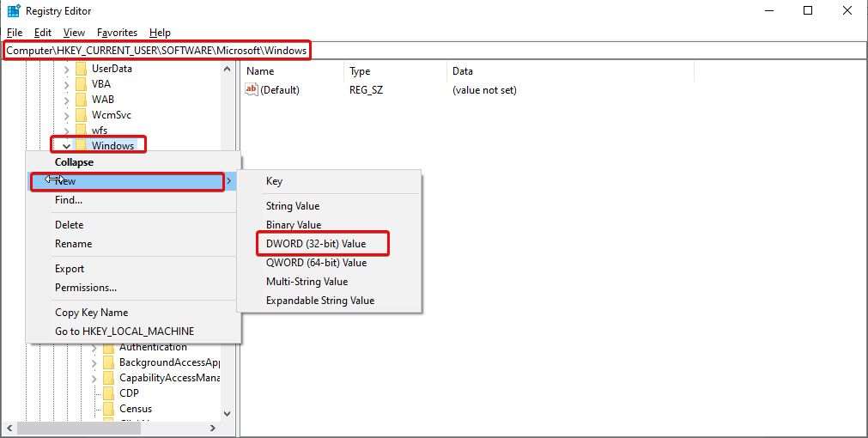Choose Go to HKEY_LOCAL_MACHINE

click(133, 332)
